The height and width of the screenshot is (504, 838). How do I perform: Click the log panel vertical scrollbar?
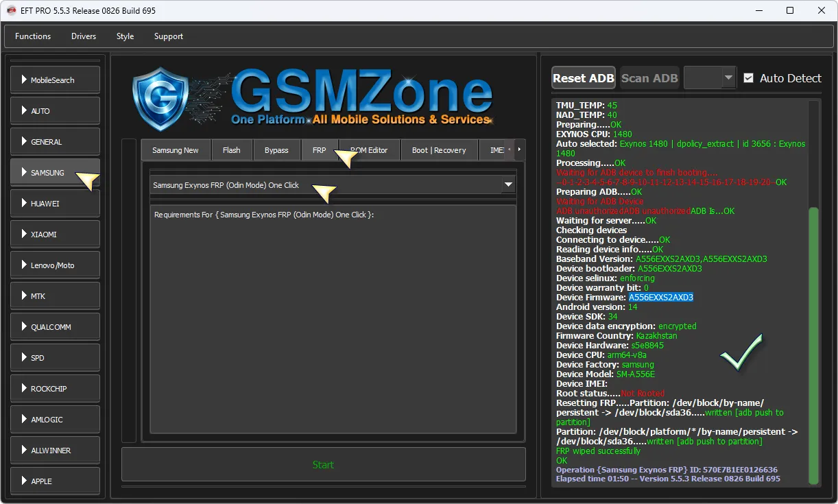pyautogui.click(x=814, y=293)
